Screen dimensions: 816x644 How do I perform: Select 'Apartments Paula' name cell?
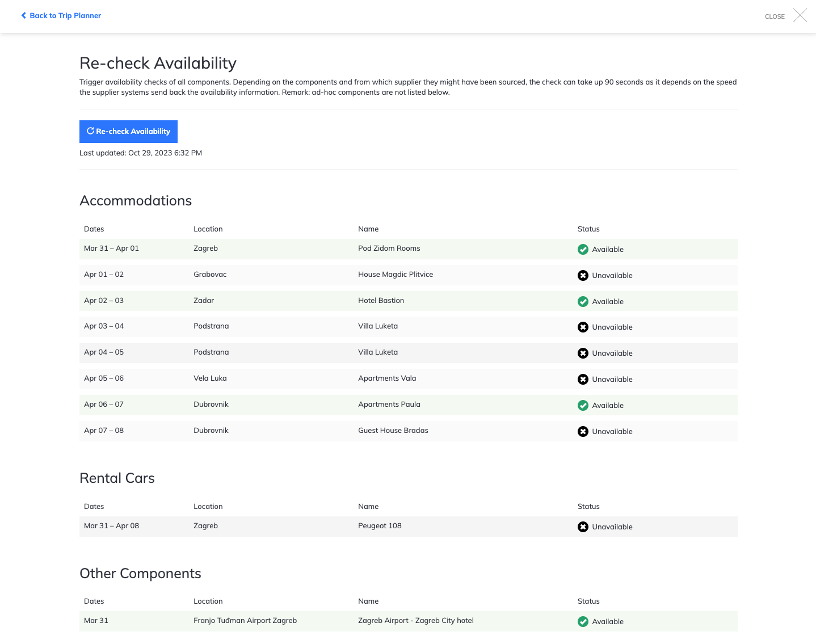pos(389,405)
